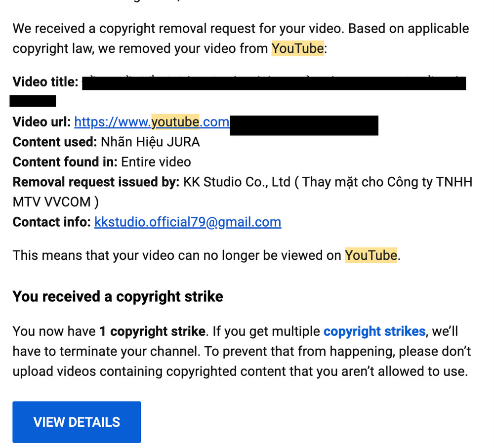The height and width of the screenshot is (448, 494).
Task: Click the "KK Studio Co., Ltd" name
Action: (237, 182)
